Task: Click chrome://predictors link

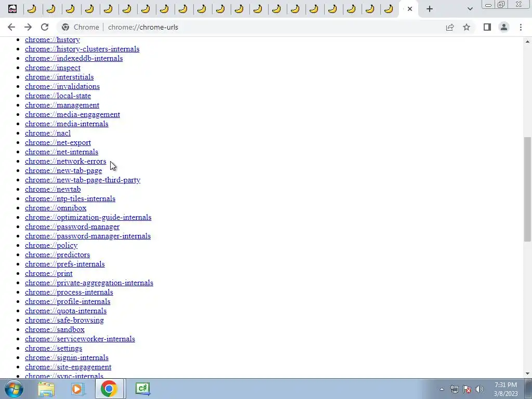Action: pos(57,255)
